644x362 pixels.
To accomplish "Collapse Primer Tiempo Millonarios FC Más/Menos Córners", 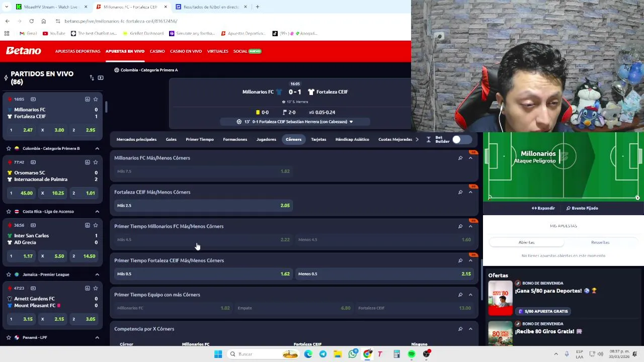I will pos(470,226).
